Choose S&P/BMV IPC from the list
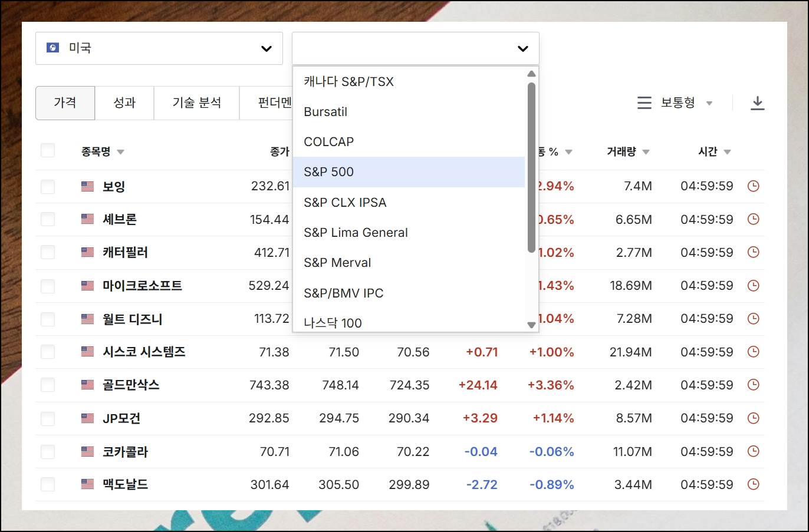The height and width of the screenshot is (532, 809). point(409,293)
